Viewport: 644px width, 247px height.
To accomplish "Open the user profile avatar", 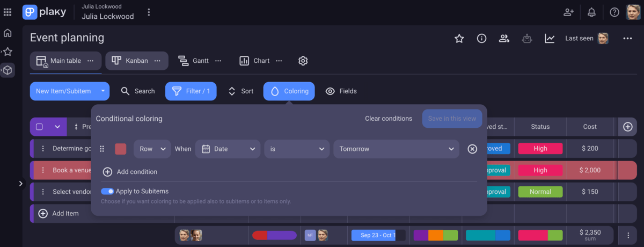I will click(x=633, y=12).
